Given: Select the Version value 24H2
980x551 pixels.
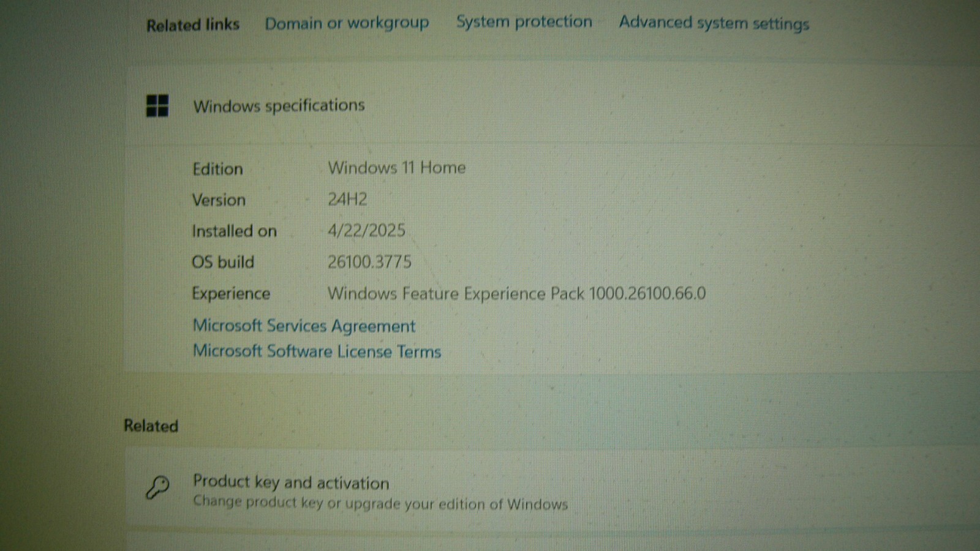Looking at the screenshot, I should (347, 199).
